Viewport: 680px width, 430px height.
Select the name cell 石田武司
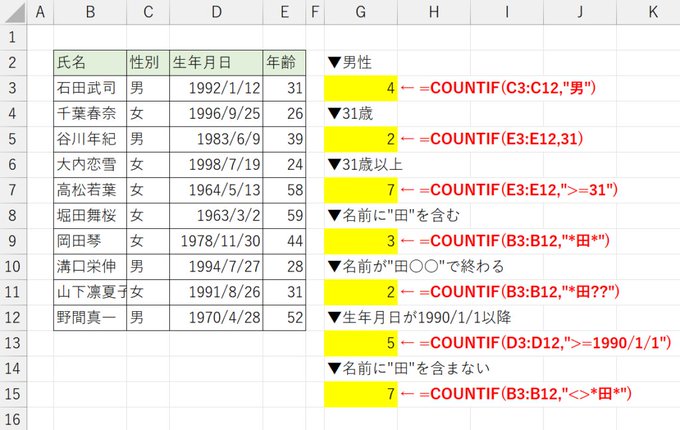point(90,88)
